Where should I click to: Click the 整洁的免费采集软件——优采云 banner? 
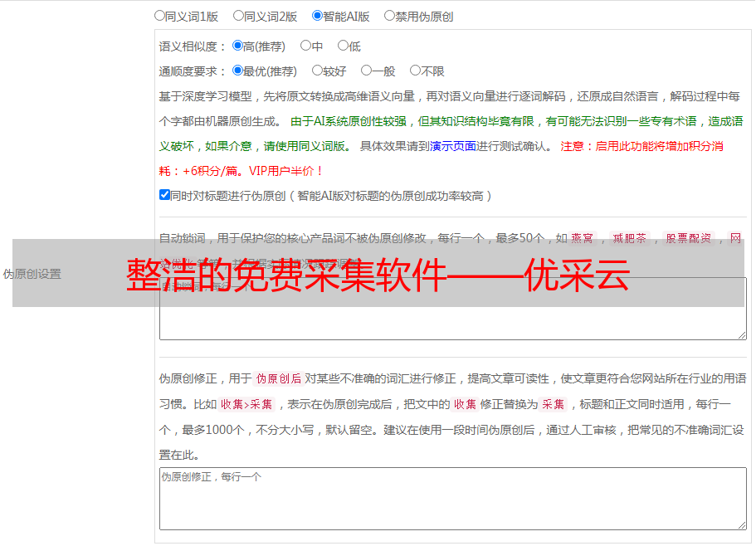(x=378, y=274)
